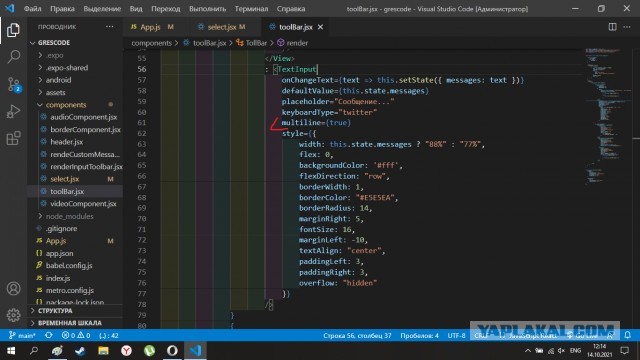Open .gitignore in the explorer
The height and width of the screenshot is (360, 640).
pos(61,229)
